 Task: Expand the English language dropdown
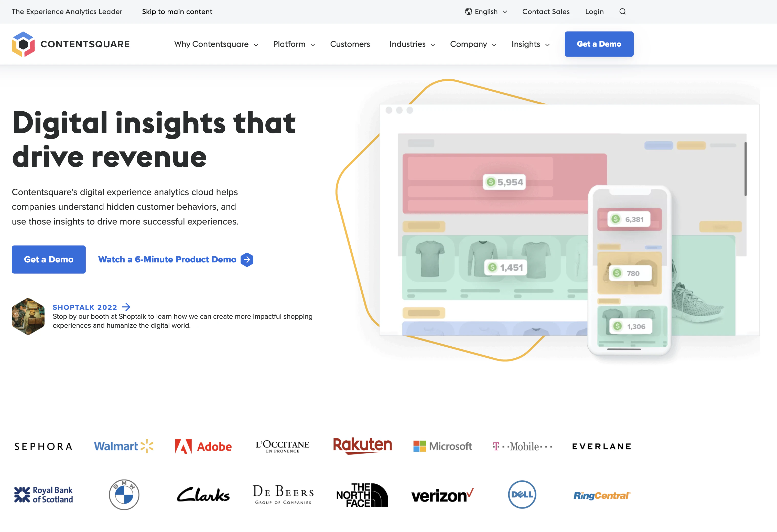[505, 12]
